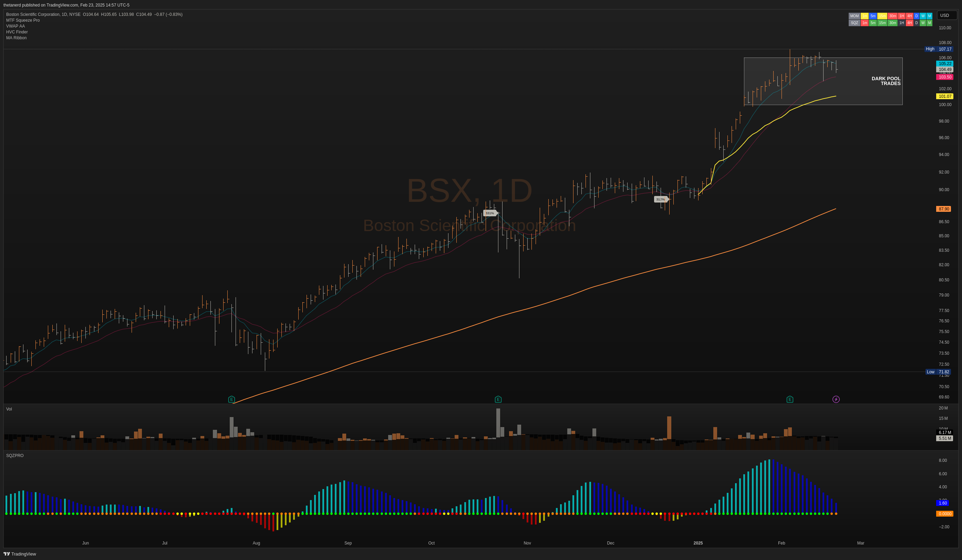The height and width of the screenshot is (560, 962).
Task: Click the MOM row D cell
Action: point(917,16)
